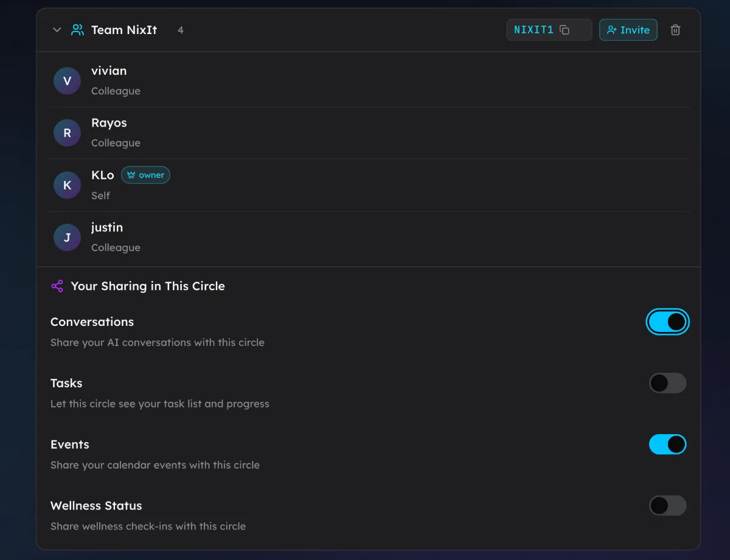Viewport: 730px width, 560px height.
Task: Click justin's J avatar
Action: [67, 238]
